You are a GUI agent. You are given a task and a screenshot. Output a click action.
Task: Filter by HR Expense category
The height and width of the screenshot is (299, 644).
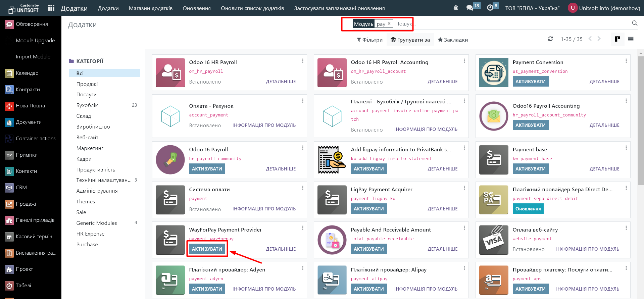(x=104, y=234)
